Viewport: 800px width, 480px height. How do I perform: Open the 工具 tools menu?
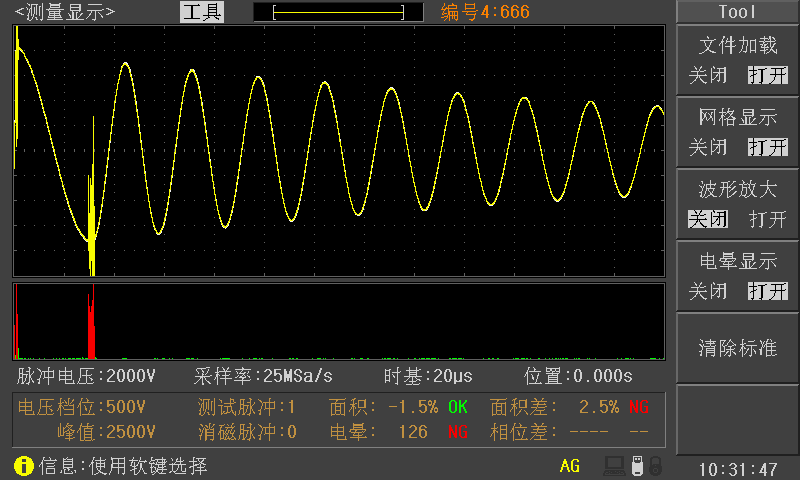tap(202, 12)
